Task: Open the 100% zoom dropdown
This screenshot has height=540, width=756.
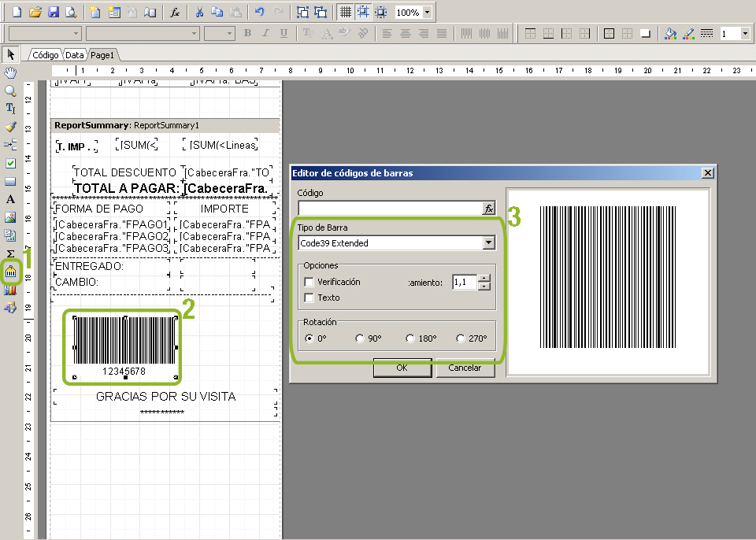Action: click(x=427, y=13)
